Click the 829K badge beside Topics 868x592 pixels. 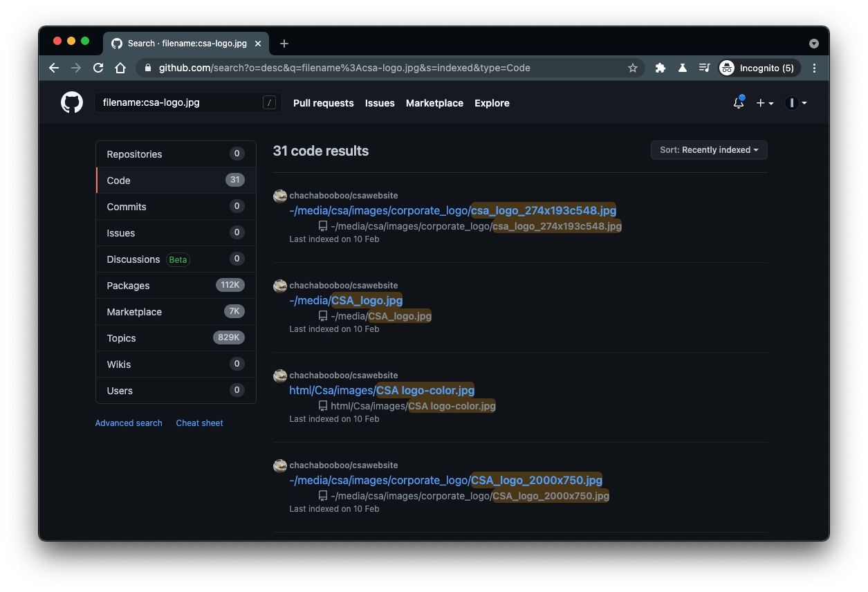pos(229,337)
